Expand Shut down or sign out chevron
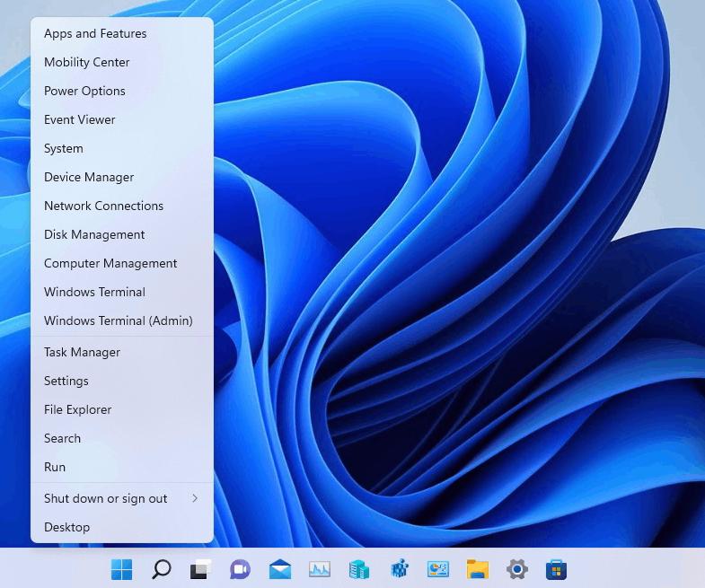 195,498
